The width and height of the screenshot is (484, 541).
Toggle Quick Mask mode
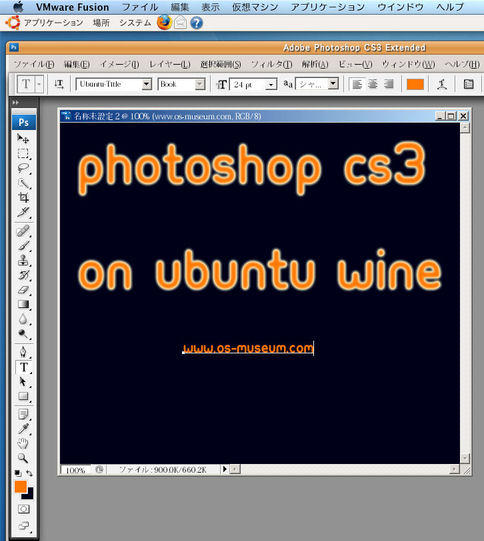click(24, 509)
